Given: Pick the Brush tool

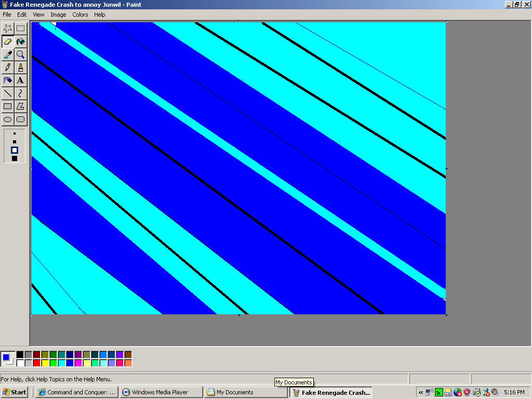Looking at the screenshot, I should (x=21, y=68).
